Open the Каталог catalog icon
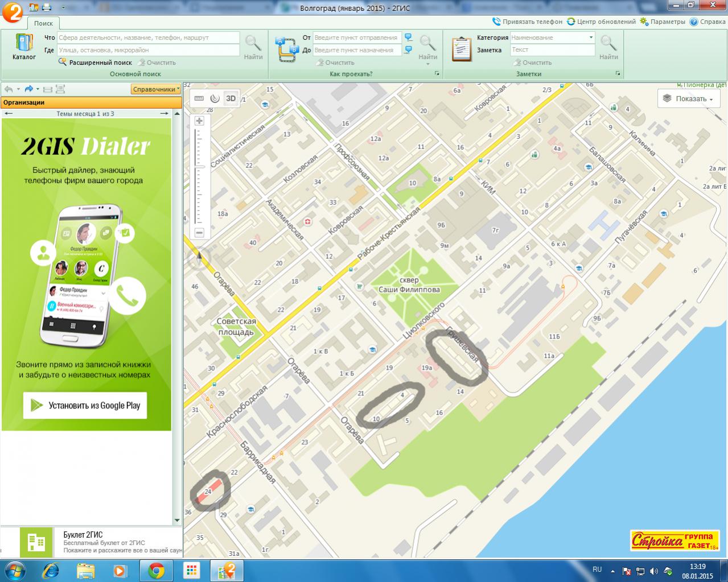The image size is (728, 582). [x=24, y=47]
